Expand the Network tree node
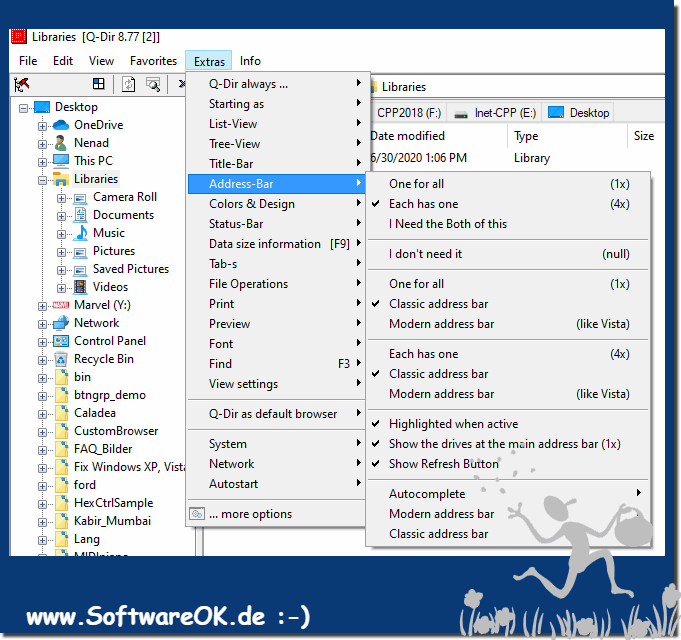 42,324
